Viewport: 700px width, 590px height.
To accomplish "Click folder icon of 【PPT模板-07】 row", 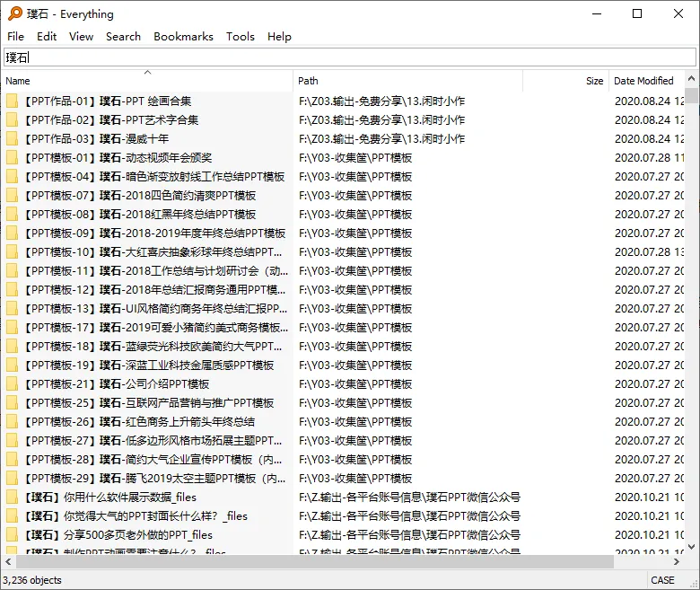I will point(12,195).
